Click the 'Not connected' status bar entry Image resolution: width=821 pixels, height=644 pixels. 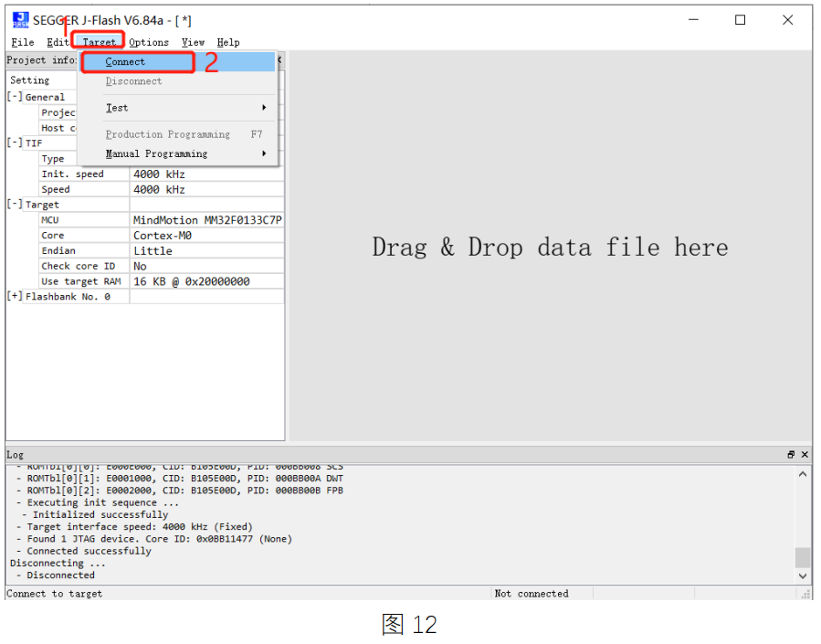click(532, 593)
